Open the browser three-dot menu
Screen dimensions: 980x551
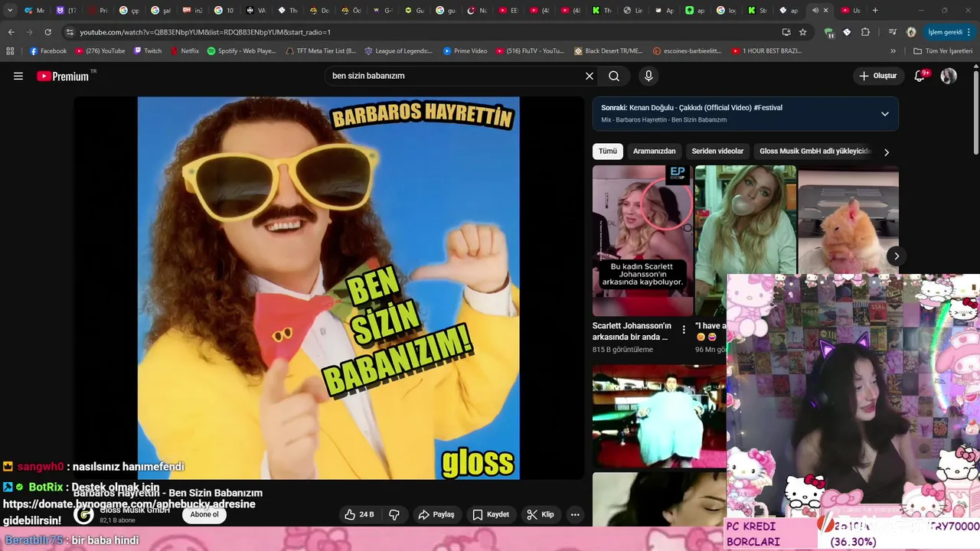pyautogui.click(x=969, y=32)
